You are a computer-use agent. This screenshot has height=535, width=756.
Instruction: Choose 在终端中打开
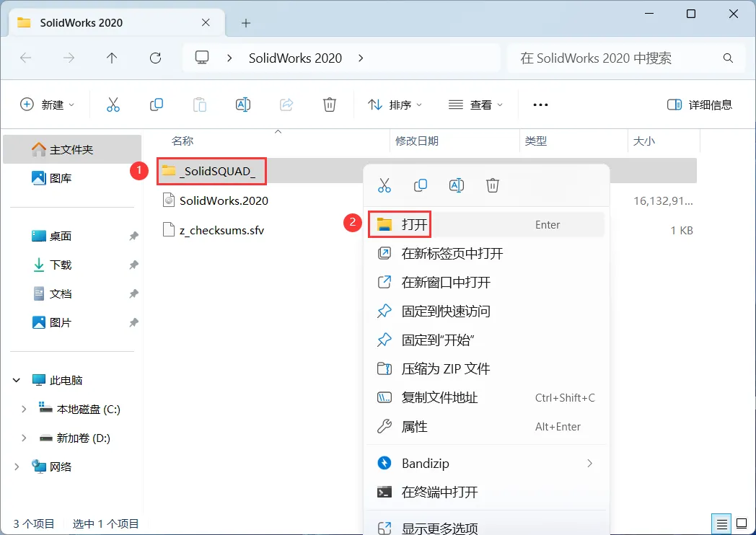click(486, 492)
